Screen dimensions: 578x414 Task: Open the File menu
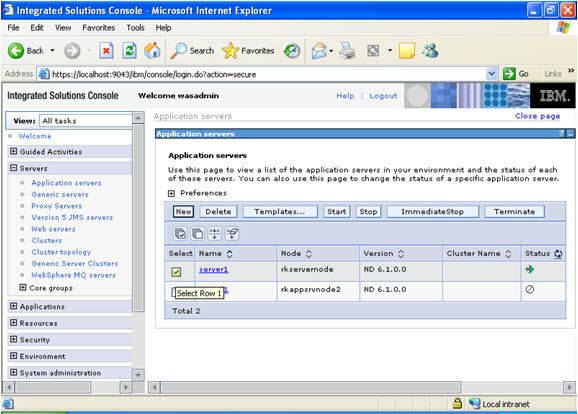pos(13,28)
